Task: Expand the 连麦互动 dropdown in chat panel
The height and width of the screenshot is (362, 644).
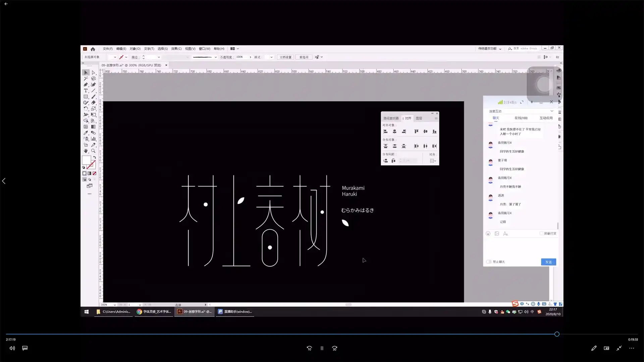Action: (x=551, y=111)
